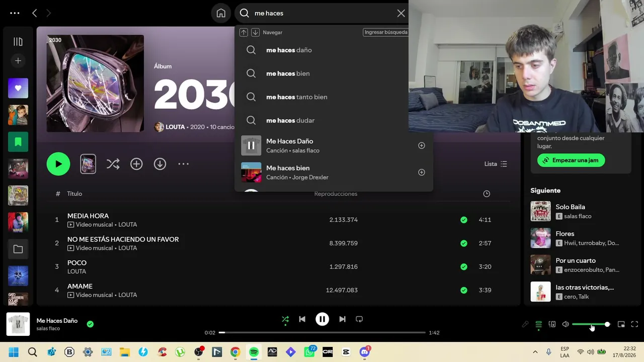Go back with the left arrow

(x=34, y=13)
